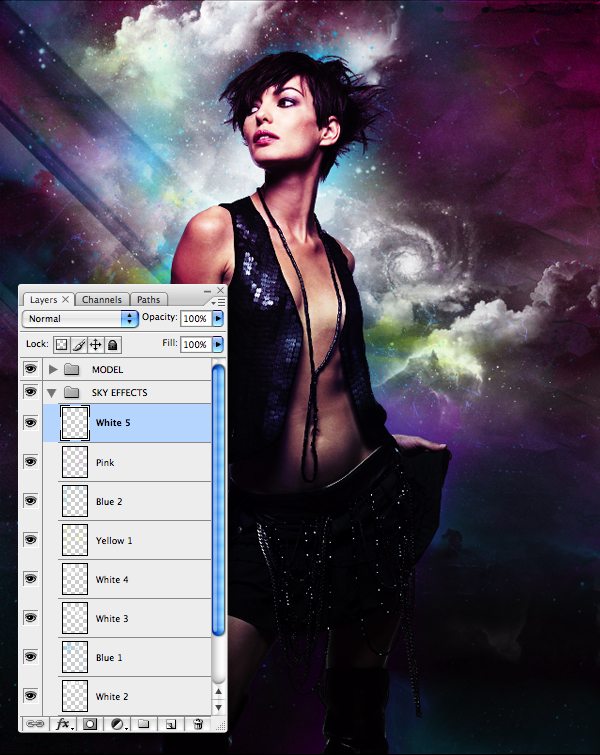Click the scrollbar down arrow
The width and height of the screenshot is (600, 755).
click(218, 707)
